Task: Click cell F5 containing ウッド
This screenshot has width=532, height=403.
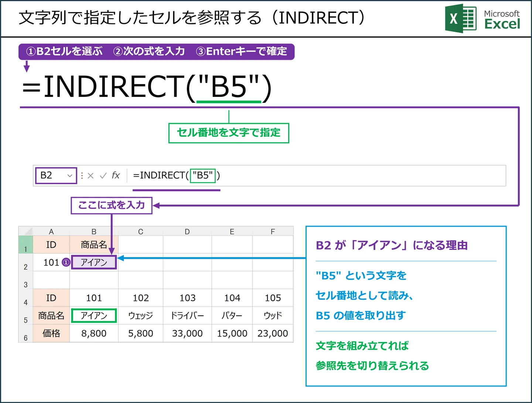Action: (273, 316)
